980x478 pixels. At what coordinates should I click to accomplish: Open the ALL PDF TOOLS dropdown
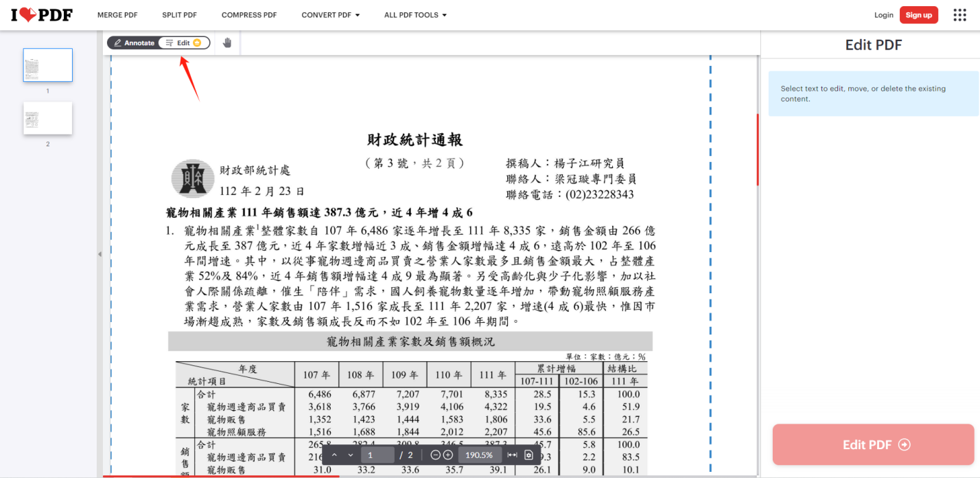(415, 14)
